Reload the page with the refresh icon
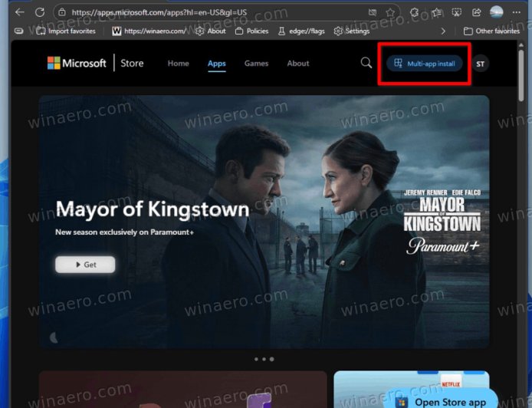Viewport: 532px width, 408px height. pyautogui.click(x=40, y=12)
